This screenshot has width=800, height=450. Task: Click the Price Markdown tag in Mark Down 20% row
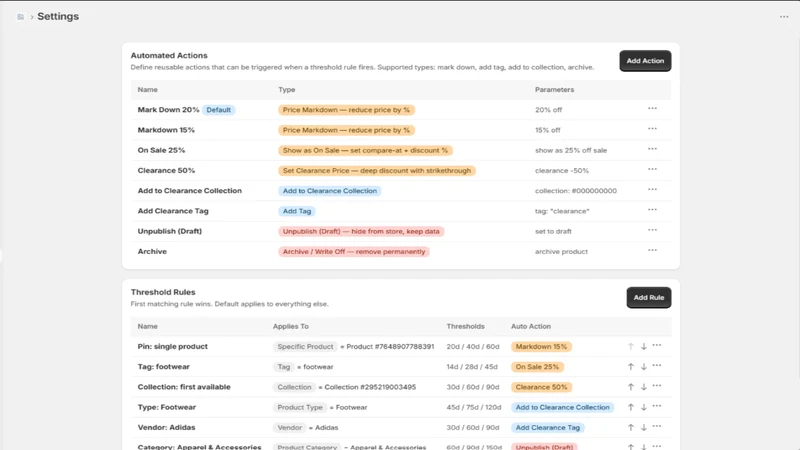(x=346, y=110)
